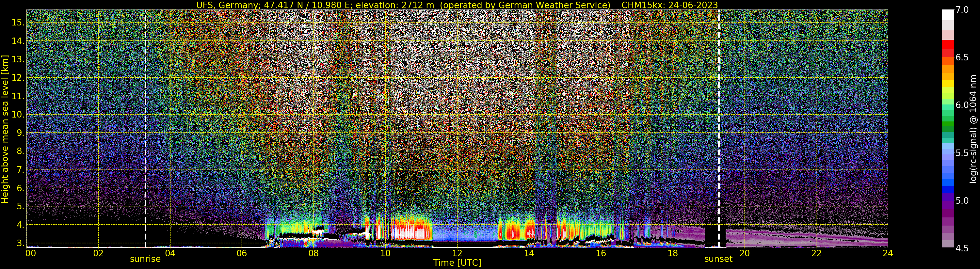Click the "3." height axis tick label
The width and height of the screenshot is (980, 269).
(20, 243)
